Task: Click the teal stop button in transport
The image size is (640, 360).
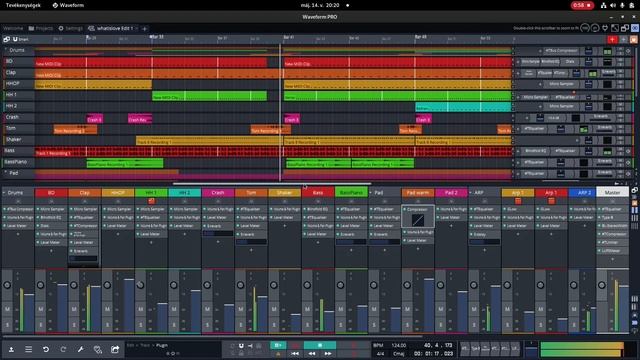Action: coord(320,345)
